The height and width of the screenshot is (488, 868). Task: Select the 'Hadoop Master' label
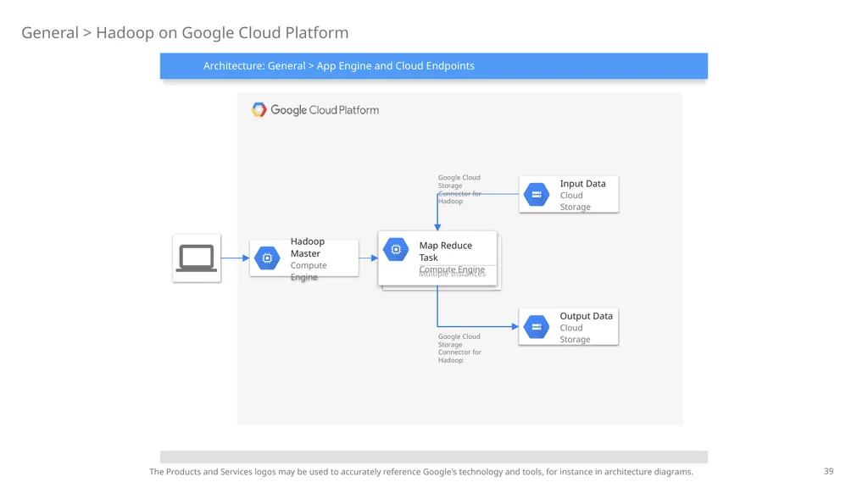coord(307,247)
